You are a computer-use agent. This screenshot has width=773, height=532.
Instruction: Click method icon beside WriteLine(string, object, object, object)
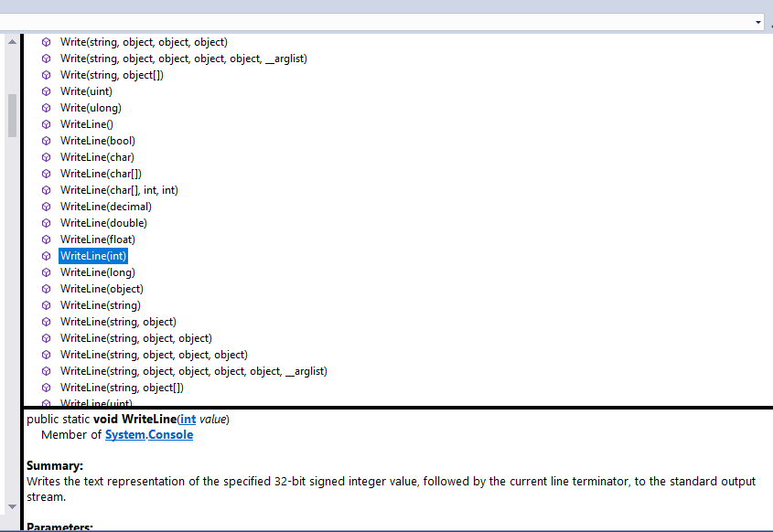(47, 355)
